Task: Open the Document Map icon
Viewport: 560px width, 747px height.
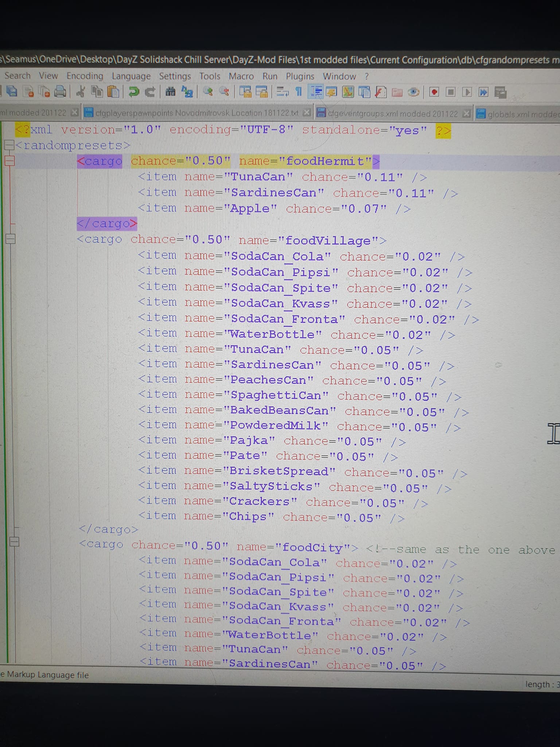Action: click(x=348, y=92)
